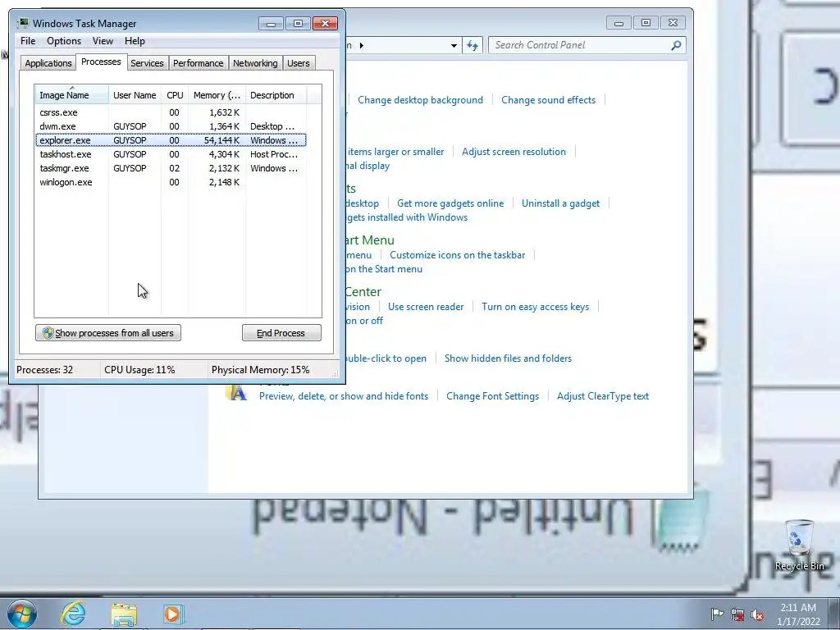Switch to the Networking tab
This screenshot has width=840, height=630.
(255, 63)
